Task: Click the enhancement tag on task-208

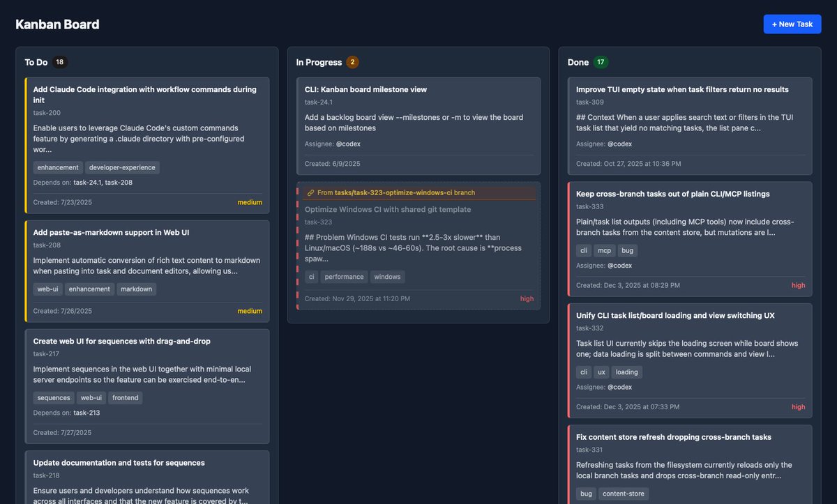Action: (90, 289)
